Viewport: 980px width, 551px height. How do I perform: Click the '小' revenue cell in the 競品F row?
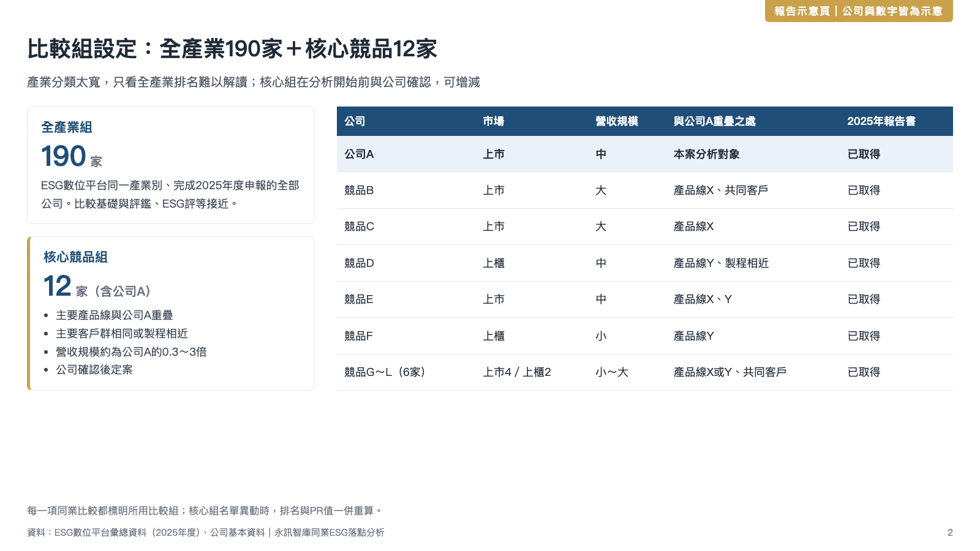coord(601,336)
